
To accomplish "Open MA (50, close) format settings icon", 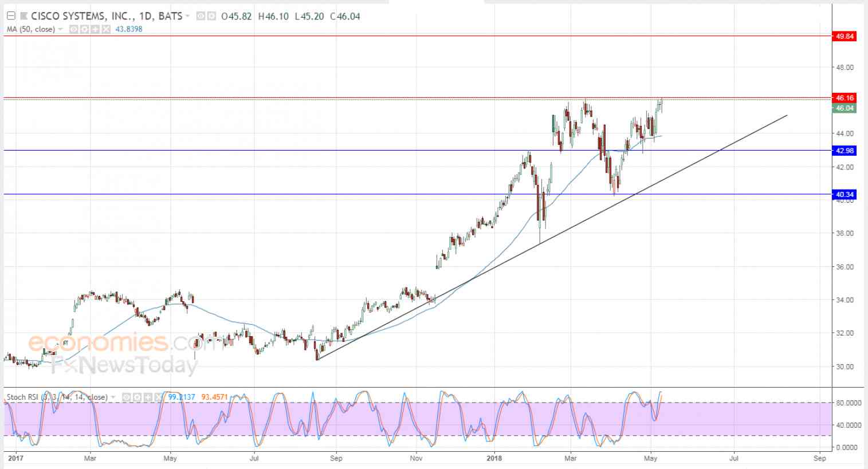I will pyautogui.click(x=84, y=29).
